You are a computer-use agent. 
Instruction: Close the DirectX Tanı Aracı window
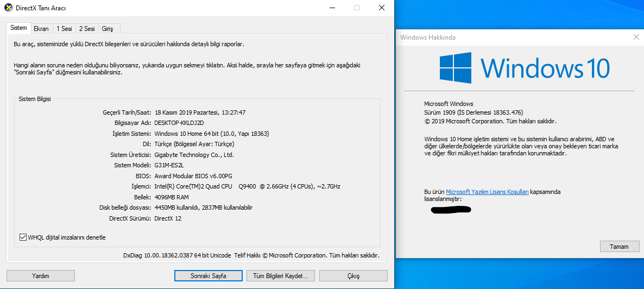point(382,8)
